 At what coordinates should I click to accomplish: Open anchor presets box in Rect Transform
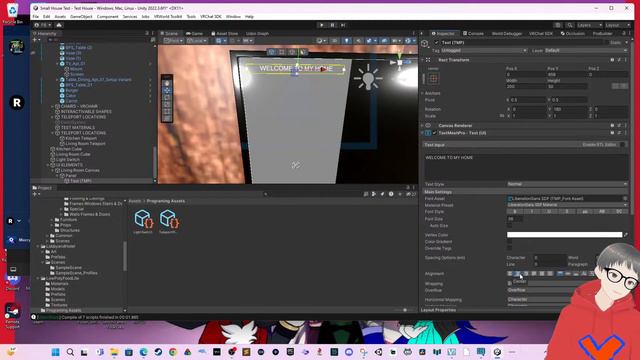(433, 78)
